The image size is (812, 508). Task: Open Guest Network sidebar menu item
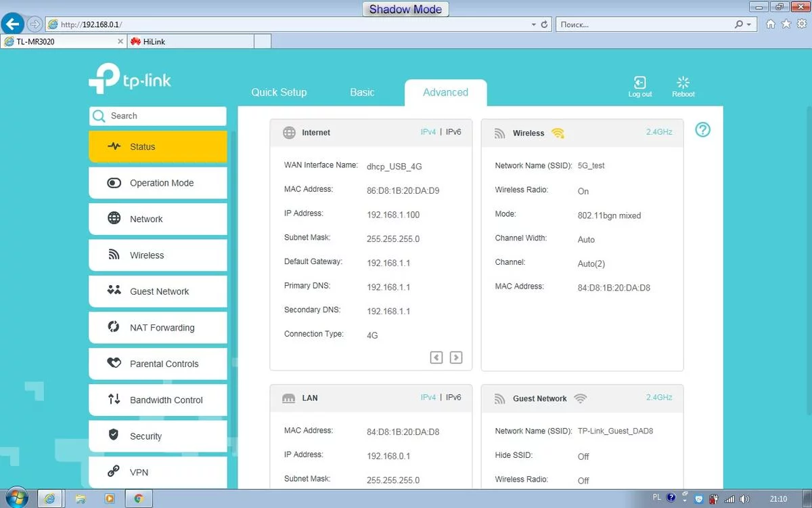[x=158, y=291]
